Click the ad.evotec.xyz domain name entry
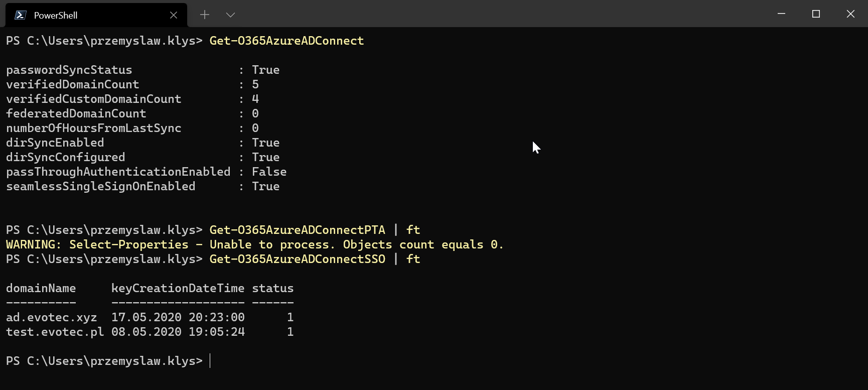The height and width of the screenshot is (390, 868). [x=51, y=317]
